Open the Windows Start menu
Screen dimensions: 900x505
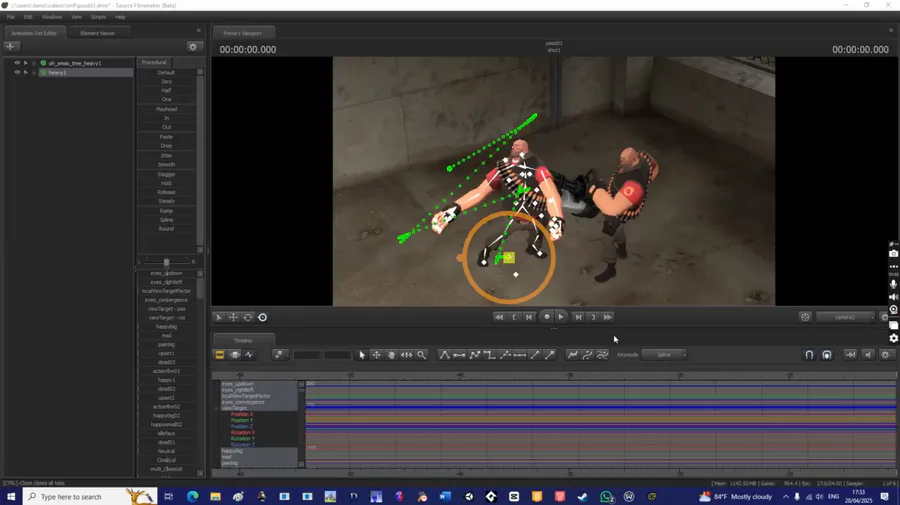point(11,496)
